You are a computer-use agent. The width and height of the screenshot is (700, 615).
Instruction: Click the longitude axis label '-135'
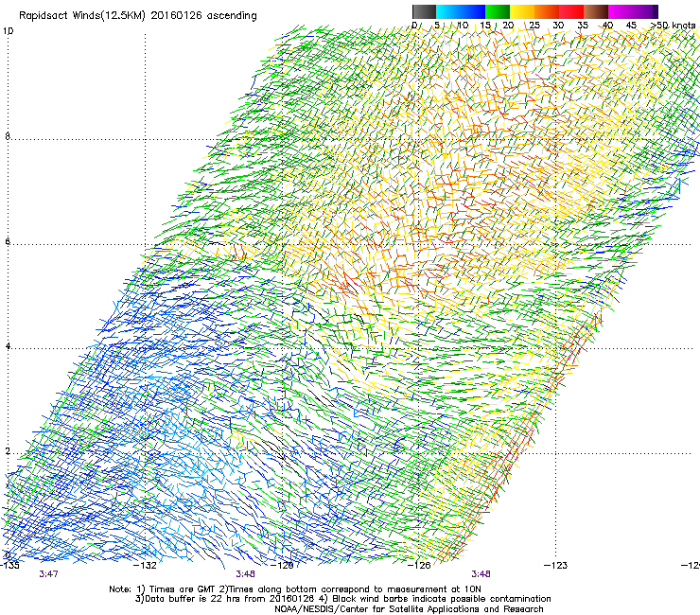9,566
